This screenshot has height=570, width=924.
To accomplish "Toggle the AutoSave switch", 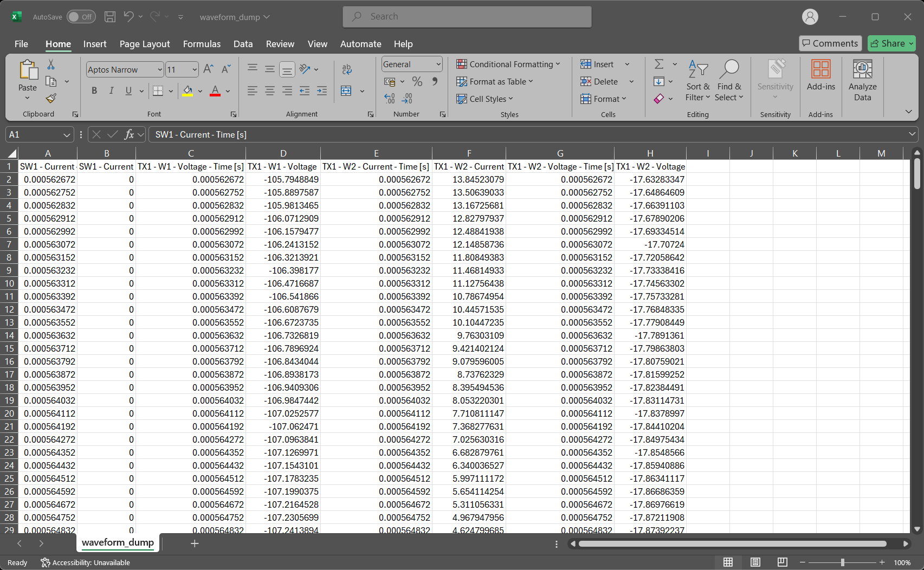I will pos(81,17).
